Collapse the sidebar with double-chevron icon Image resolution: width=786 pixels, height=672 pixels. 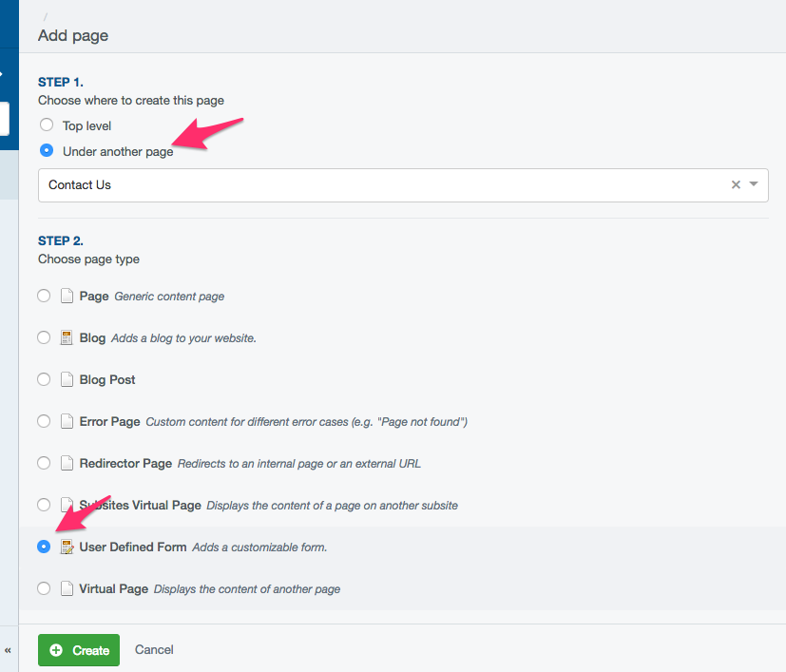pos(8,651)
